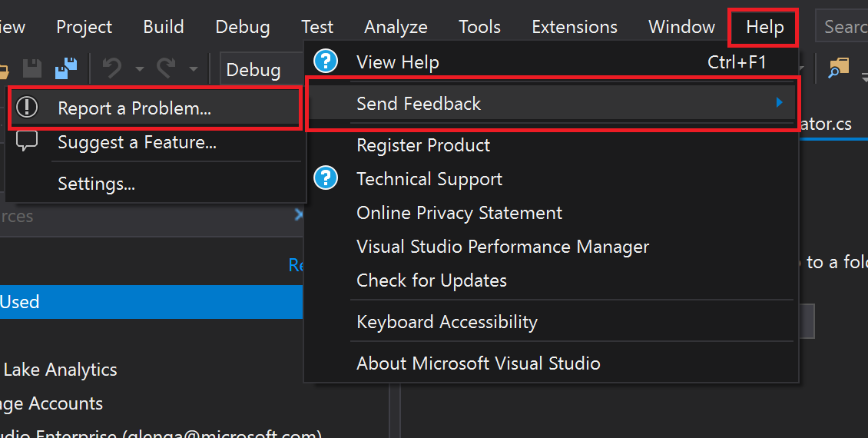Open the Build menu
Image resolution: width=868 pixels, height=438 pixels.
coord(164,27)
